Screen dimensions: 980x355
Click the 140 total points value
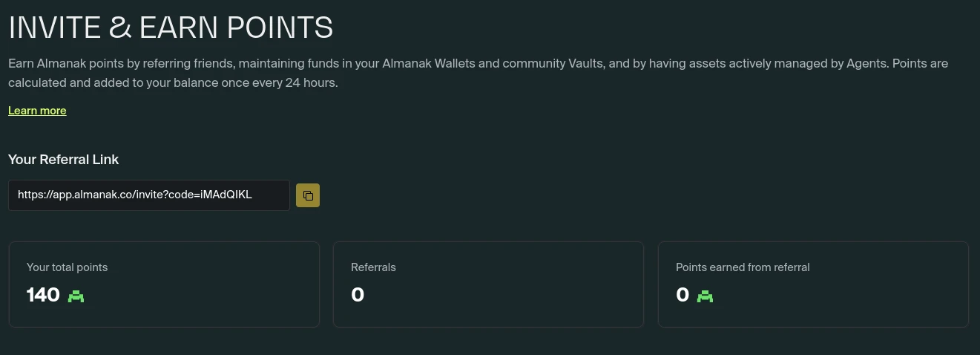(43, 296)
